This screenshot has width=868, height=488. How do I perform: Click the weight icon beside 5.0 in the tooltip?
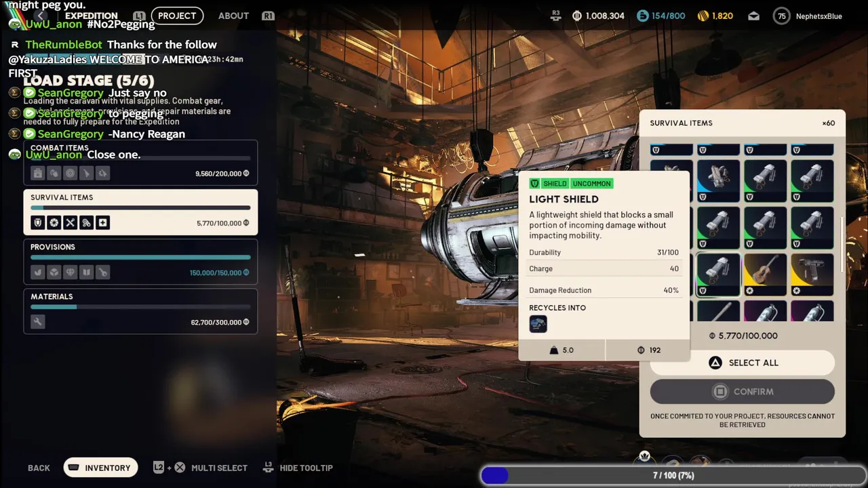[554, 350]
